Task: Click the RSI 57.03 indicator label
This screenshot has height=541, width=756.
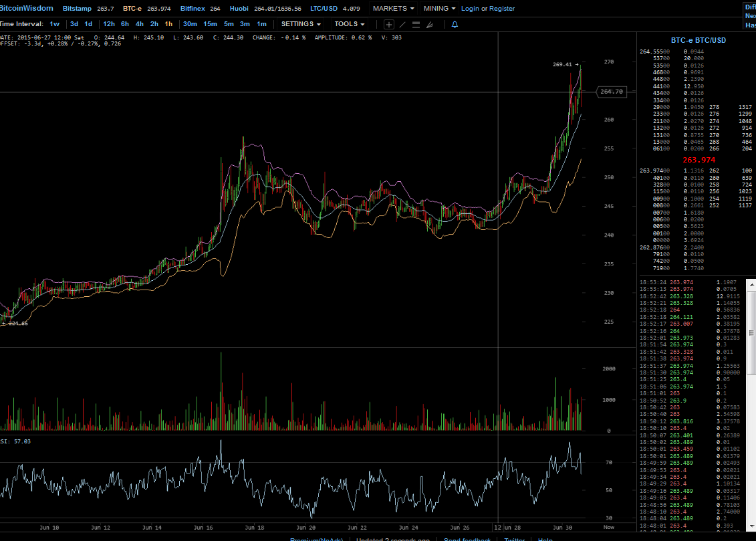Action: point(15,441)
